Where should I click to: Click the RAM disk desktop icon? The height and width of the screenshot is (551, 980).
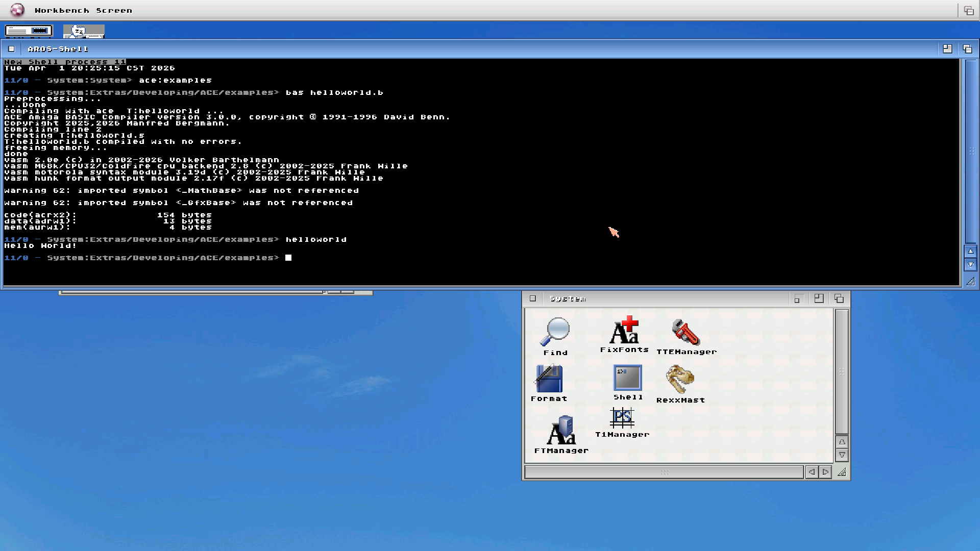click(29, 31)
